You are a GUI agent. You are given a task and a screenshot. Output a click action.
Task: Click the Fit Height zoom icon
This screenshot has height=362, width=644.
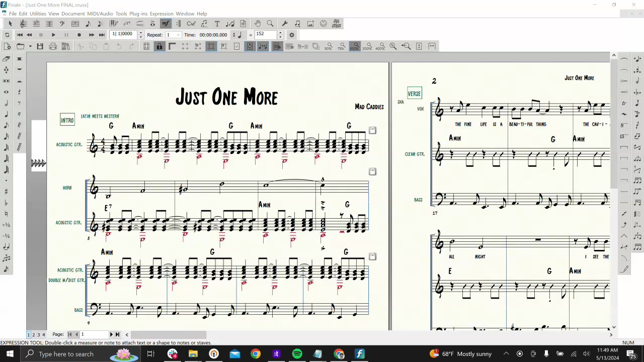(x=419, y=46)
